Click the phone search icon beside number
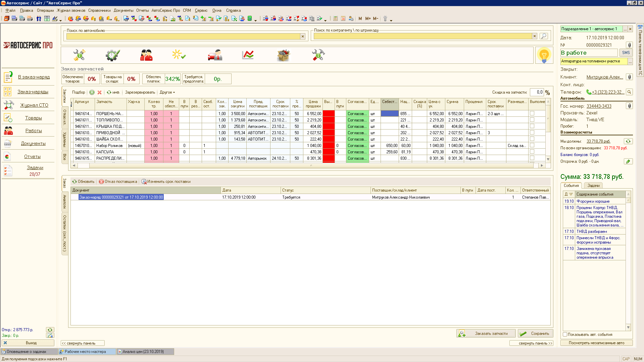644x362 pixels. click(x=629, y=92)
